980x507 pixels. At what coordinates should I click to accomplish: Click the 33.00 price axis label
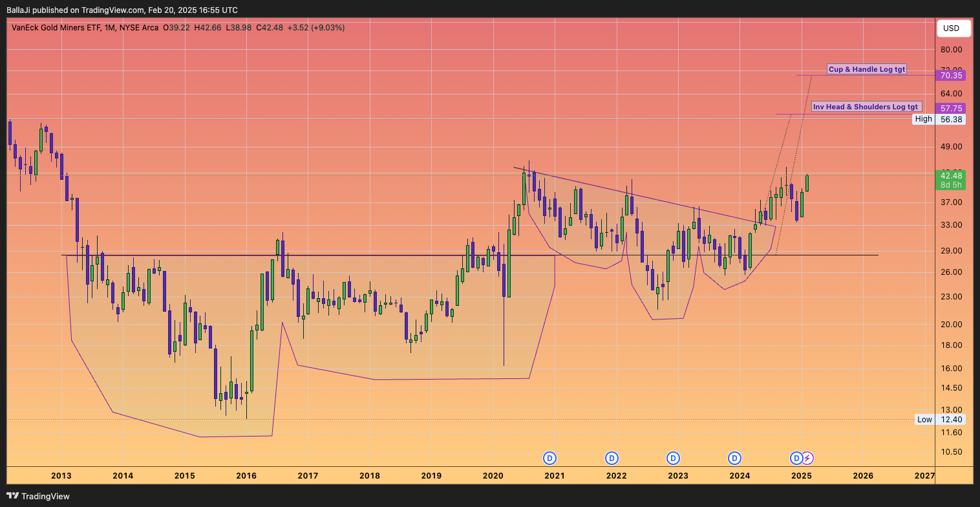pyautogui.click(x=952, y=225)
